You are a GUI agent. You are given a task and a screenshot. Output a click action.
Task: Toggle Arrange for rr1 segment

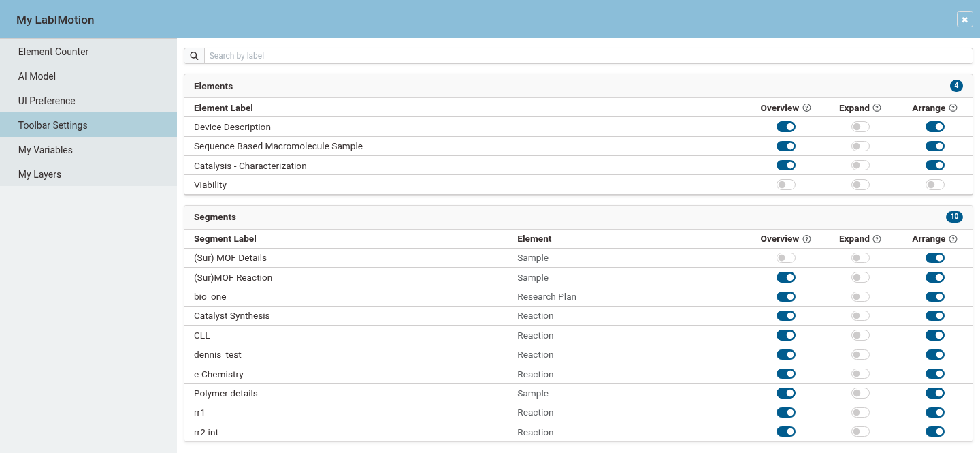(935, 412)
